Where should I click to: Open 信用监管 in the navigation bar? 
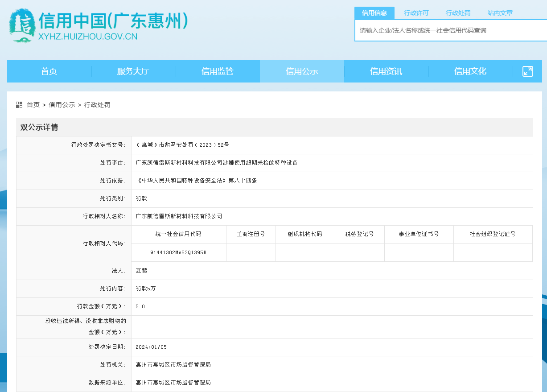pos(218,71)
